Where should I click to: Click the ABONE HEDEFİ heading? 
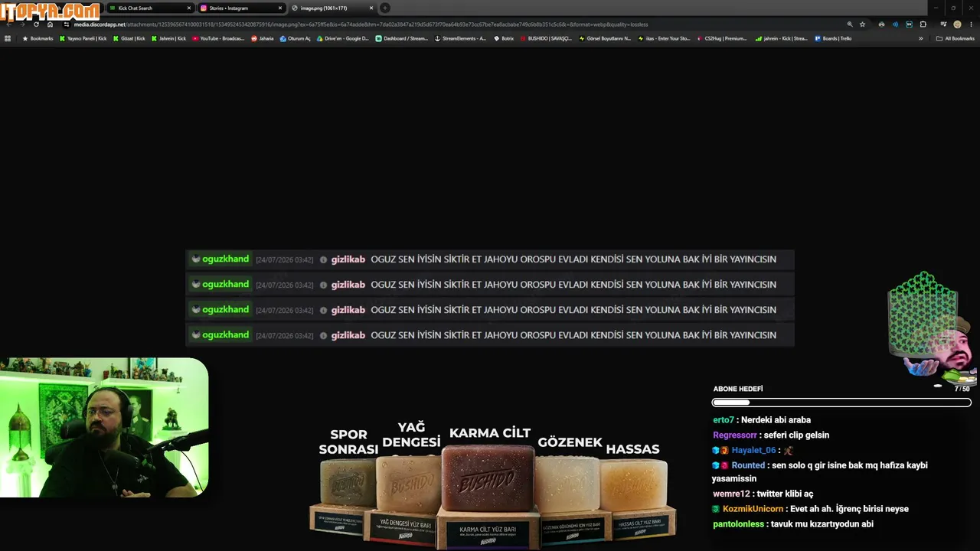click(x=738, y=389)
